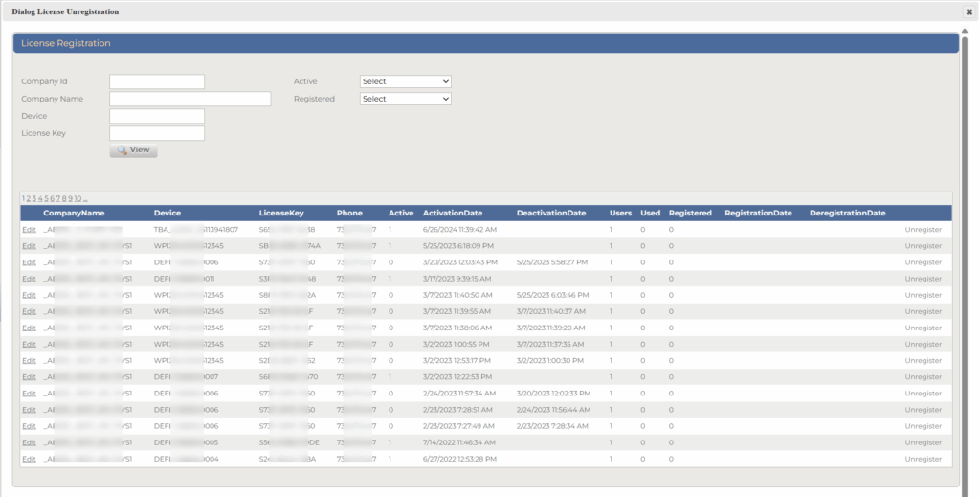Unregister the license activated 6/27/2022 12:53:28 PM
The width and height of the screenshot is (980, 497).
[923, 459]
